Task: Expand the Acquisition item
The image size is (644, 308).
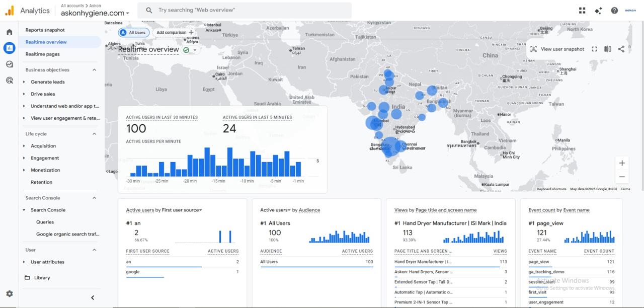Action: 24,146
